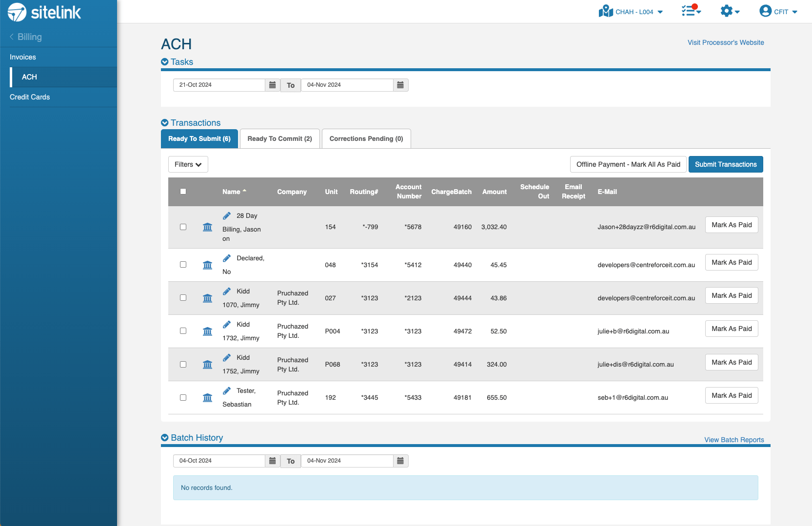The image size is (812, 526).
Task: Open the task list icon with notification
Action: pos(691,11)
